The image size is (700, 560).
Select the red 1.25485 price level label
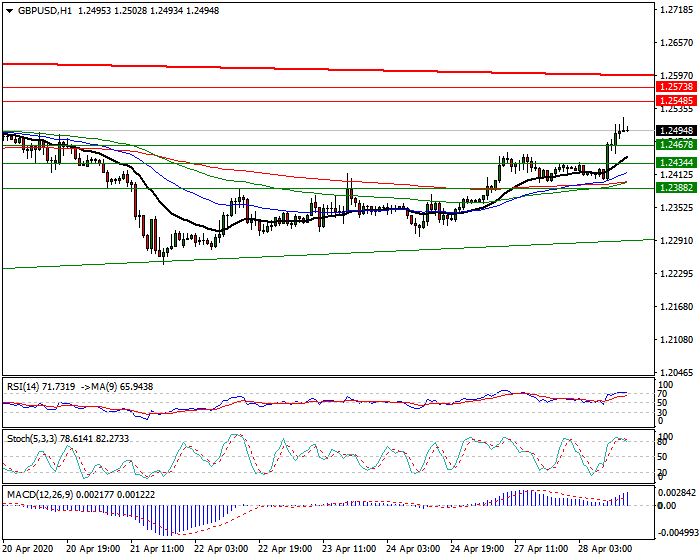(x=677, y=101)
